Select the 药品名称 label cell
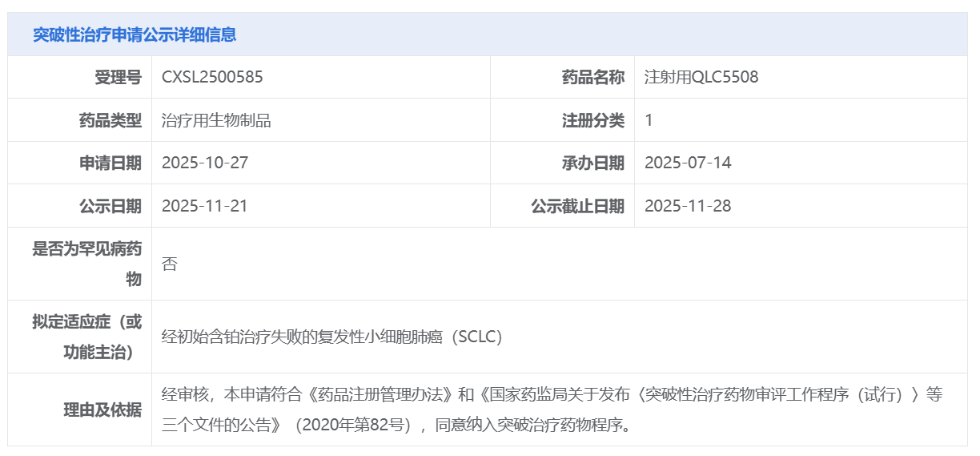Image resolution: width=980 pixels, height=456 pixels. pyautogui.click(x=592, y=77)
